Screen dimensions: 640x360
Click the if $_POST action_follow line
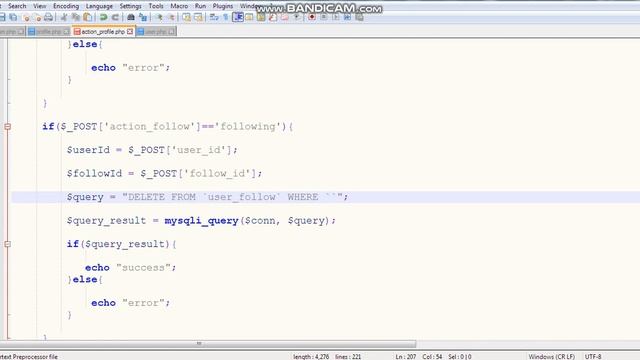pos(167,127)
